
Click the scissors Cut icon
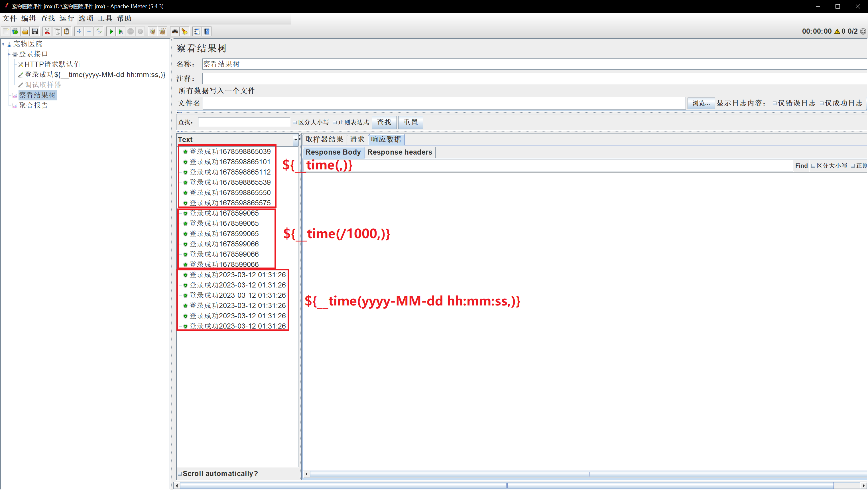47,31
